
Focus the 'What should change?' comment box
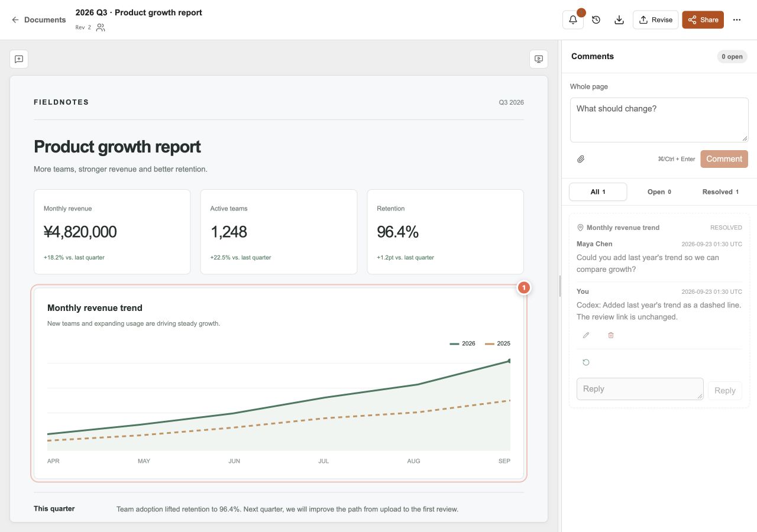(x=659, y=120)
